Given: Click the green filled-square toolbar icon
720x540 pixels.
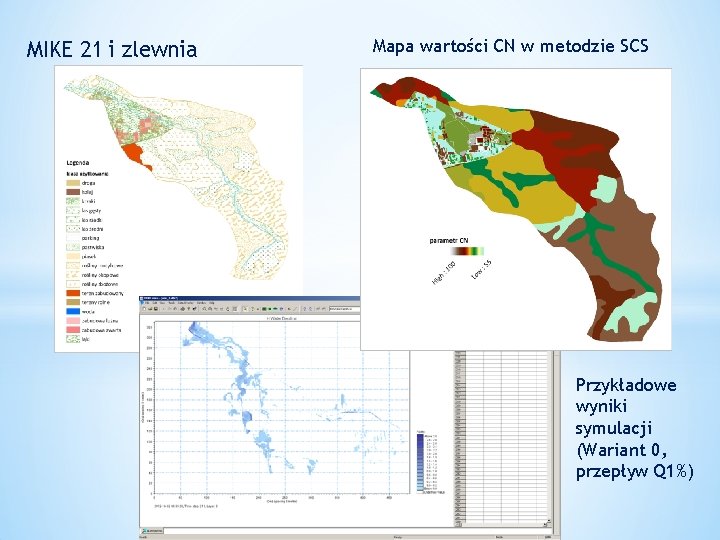Looking at the screenshot, I should [x=270, y=309].
